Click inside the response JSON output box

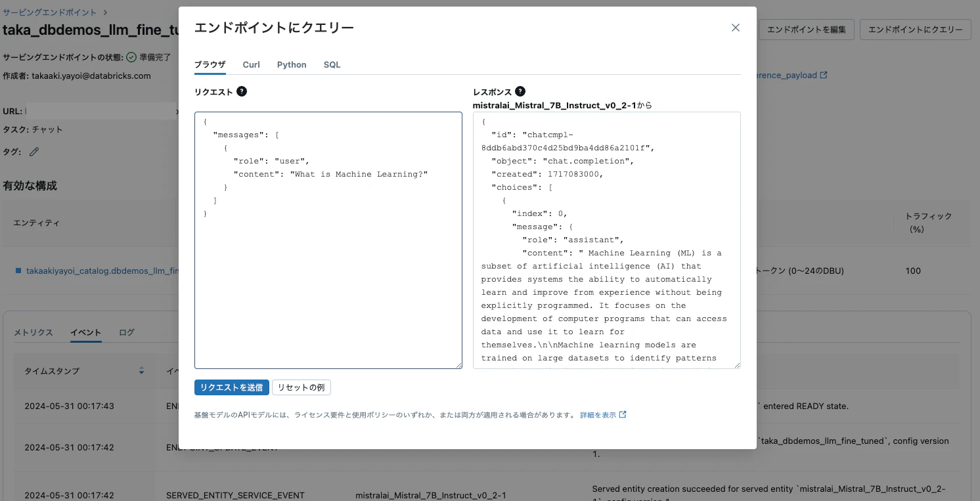tap(607, 240)
